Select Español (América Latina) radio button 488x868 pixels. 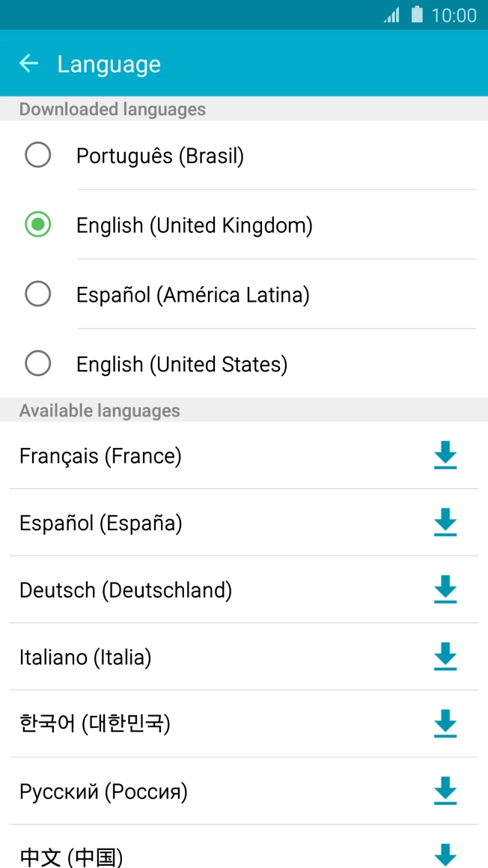38,294
